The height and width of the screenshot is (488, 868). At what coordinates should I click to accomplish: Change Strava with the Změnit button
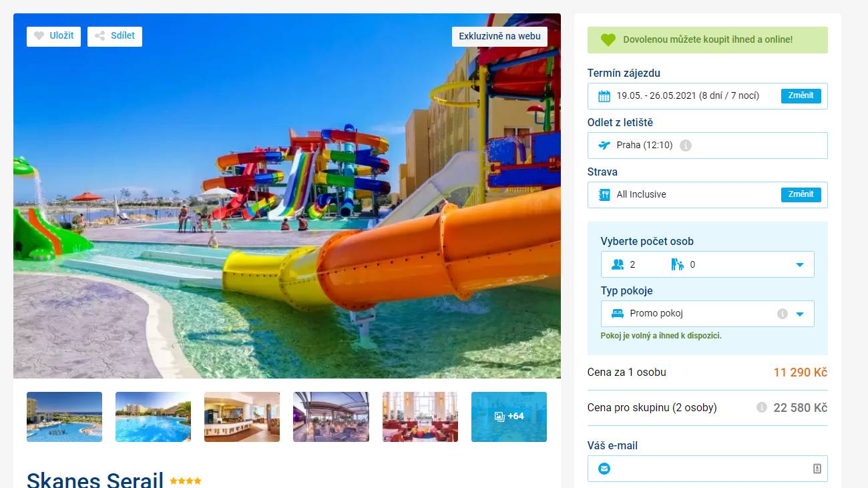[x=801, y=194]
